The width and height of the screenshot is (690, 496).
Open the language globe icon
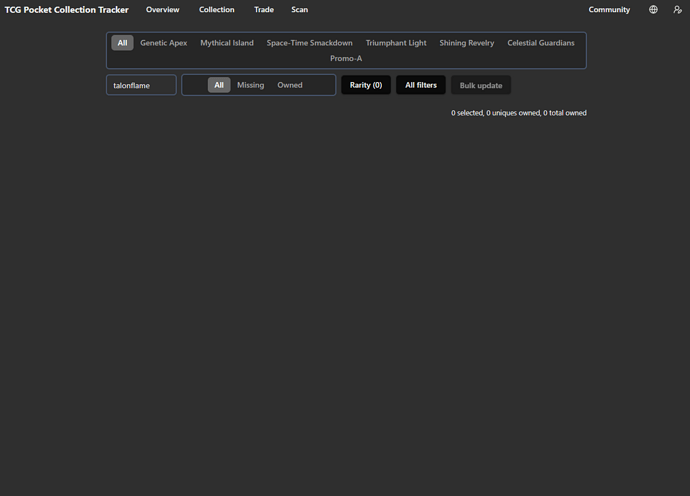653,10
